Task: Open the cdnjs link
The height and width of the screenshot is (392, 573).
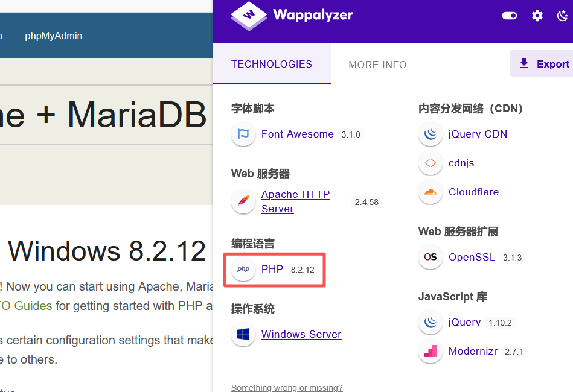Action: click(461, 163)
